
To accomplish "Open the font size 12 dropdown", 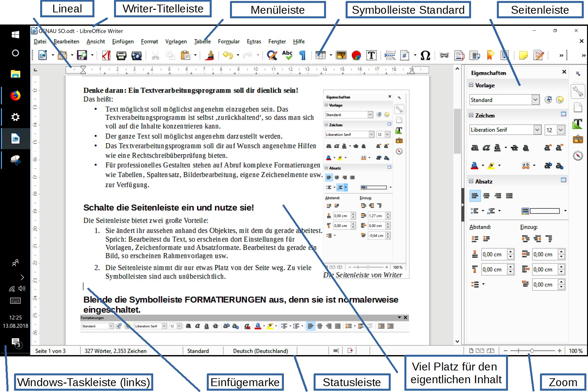I will [x=561, y=130].
